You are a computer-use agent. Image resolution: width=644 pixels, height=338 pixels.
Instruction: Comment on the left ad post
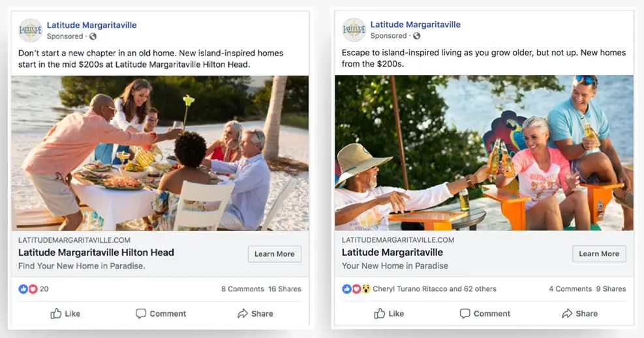[161, 313]
